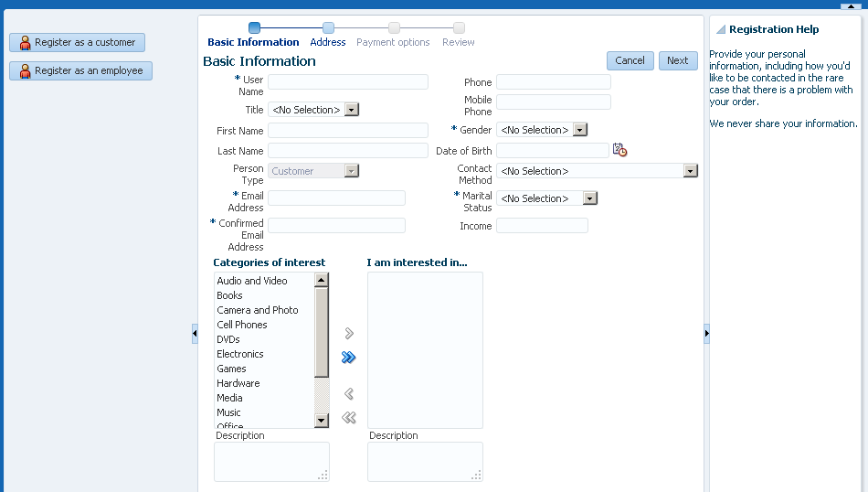Viewport: 868px width, 492px height.
Task: Collapse the left panel splitter arrow
Action: click(x=195, y=334)
